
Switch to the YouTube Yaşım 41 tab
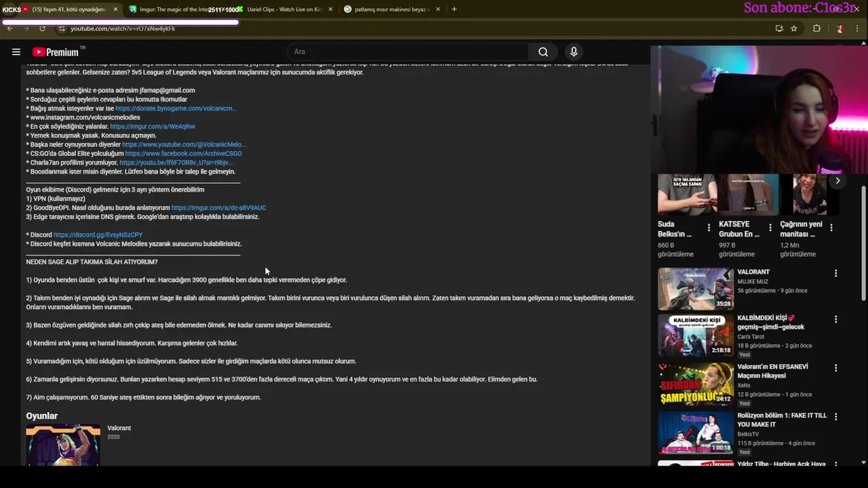65,9
